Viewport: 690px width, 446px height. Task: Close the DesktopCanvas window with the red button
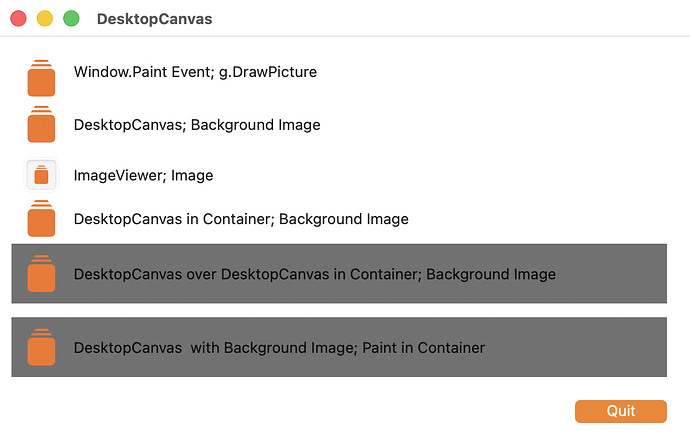coord(18,19)
